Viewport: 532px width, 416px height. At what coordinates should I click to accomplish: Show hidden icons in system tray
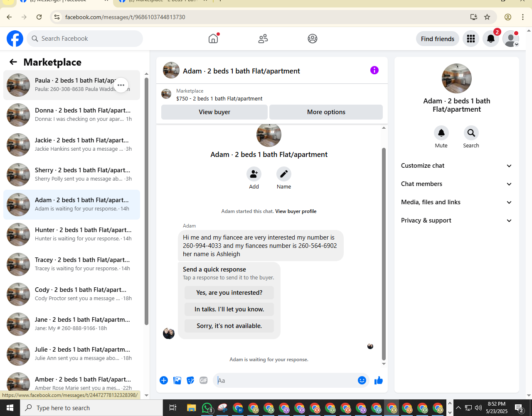tap(458, 408)
